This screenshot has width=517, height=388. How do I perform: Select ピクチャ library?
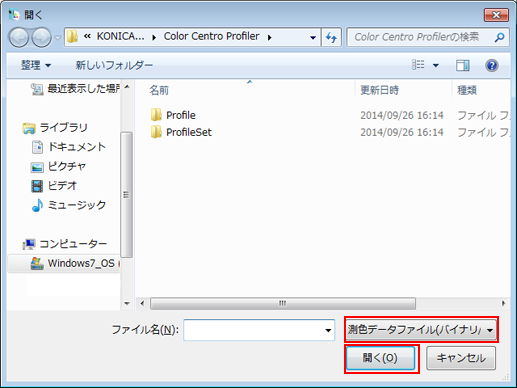click(x=58, y=166)
